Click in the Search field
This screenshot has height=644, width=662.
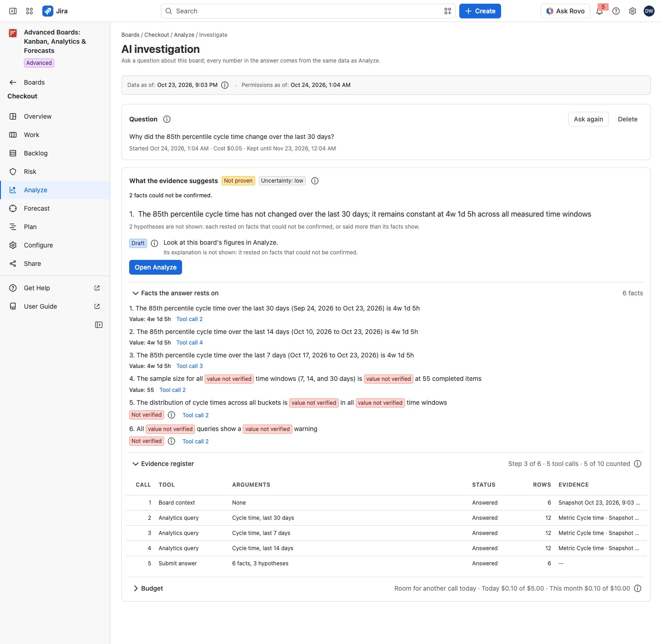pyautogui.click(x=308, y=11)
